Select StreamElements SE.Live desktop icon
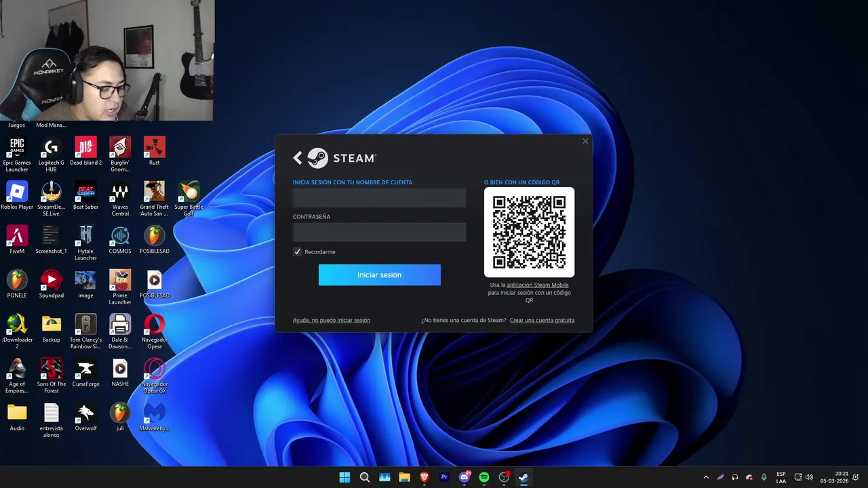The image size is (868, 488). pos(52,199)
